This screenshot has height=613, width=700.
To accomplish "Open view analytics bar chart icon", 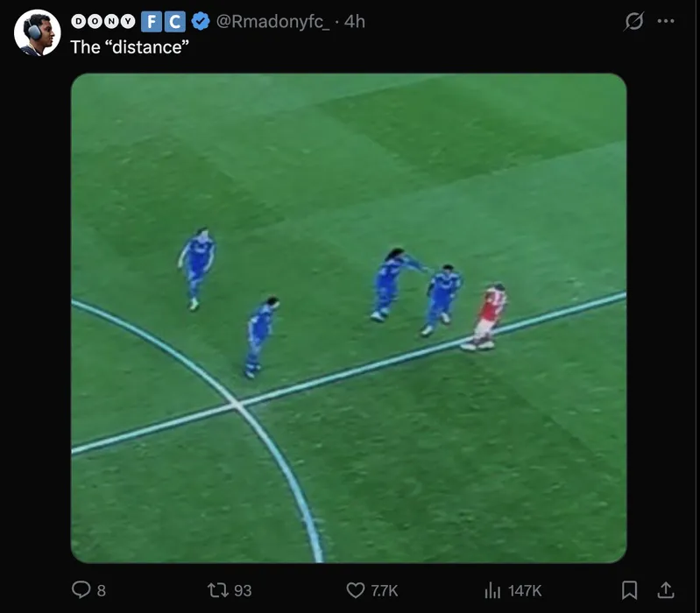I will [x=493, y=590].
